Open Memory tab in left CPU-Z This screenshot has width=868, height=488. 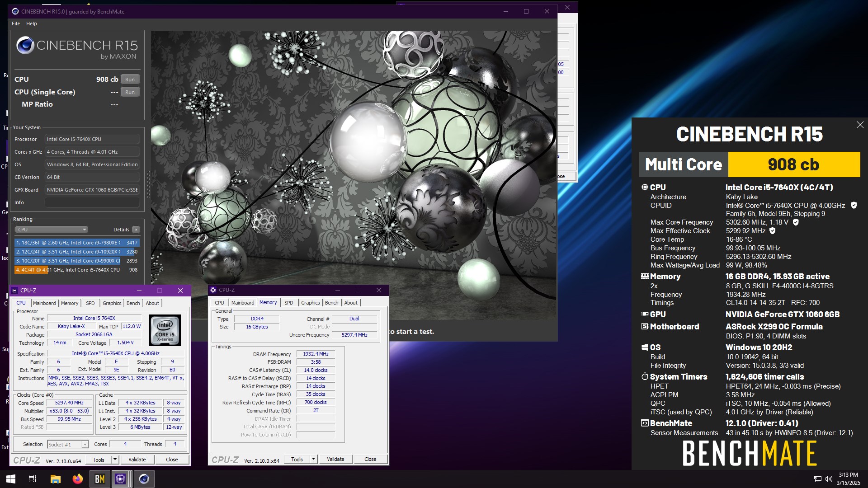tap(70, 303)
